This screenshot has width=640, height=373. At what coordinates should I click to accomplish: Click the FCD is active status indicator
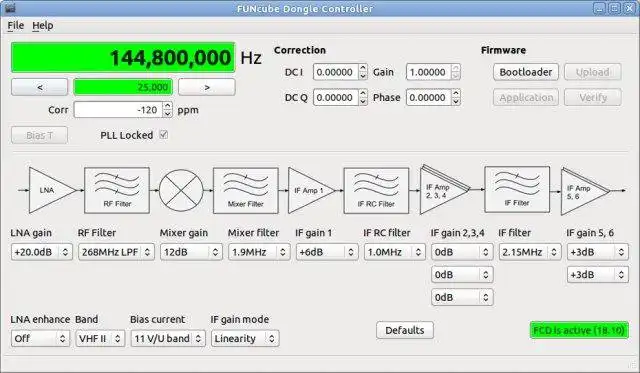(579, 330)
